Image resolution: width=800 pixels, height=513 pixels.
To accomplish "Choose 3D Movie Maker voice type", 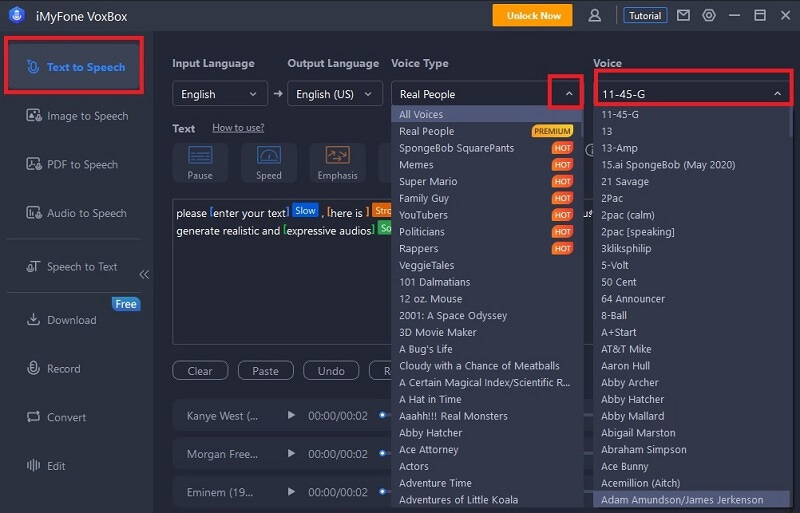I will click(x=486, y=332).
